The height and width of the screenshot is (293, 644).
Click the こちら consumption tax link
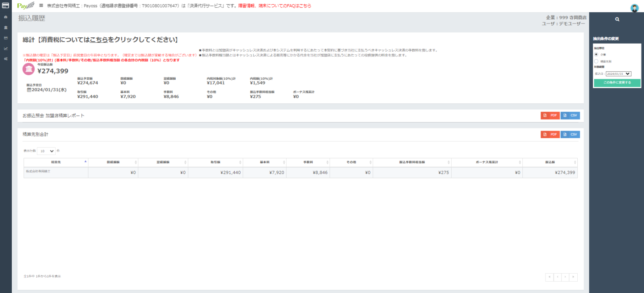click(99, 40)
